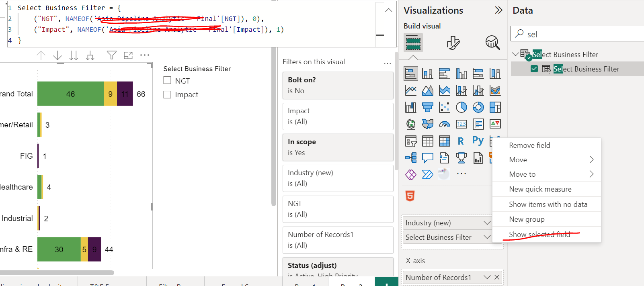Screen dimensions: 644x286
Task: Select the ribbon chart visual
Action: pyautogui.click(x=495, y=91)
